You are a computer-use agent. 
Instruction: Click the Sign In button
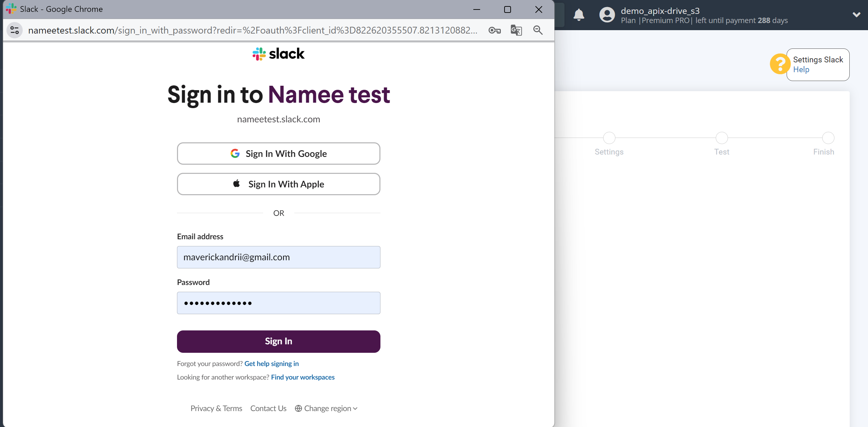(x=278, y=341)
